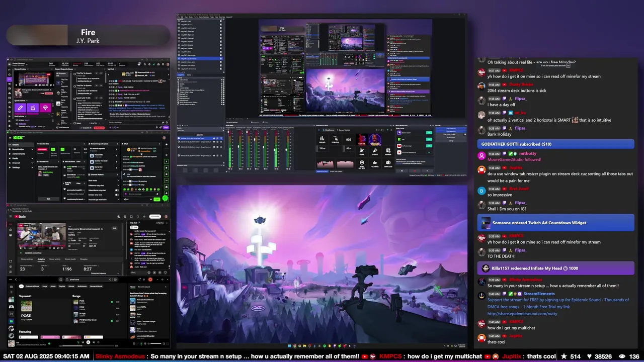The width and height of the screenshot is (644, 362).
Task: Close the Spotify Queue panel
Action: [x=166, y=287]
